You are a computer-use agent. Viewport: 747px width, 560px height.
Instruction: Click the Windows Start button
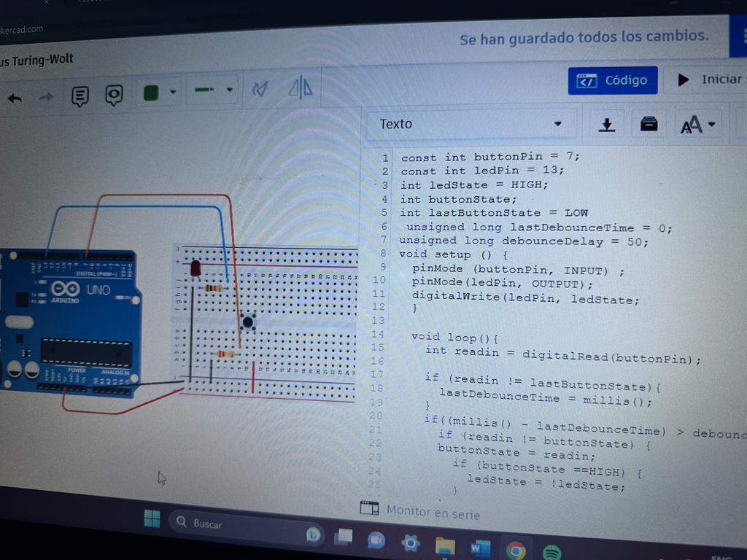pos(152,519)
